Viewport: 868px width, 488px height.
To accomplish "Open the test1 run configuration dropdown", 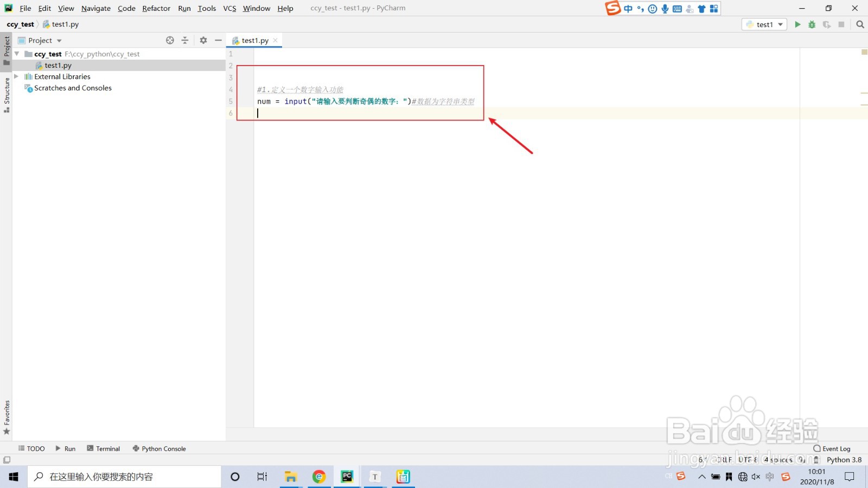I will click(764, 24).
